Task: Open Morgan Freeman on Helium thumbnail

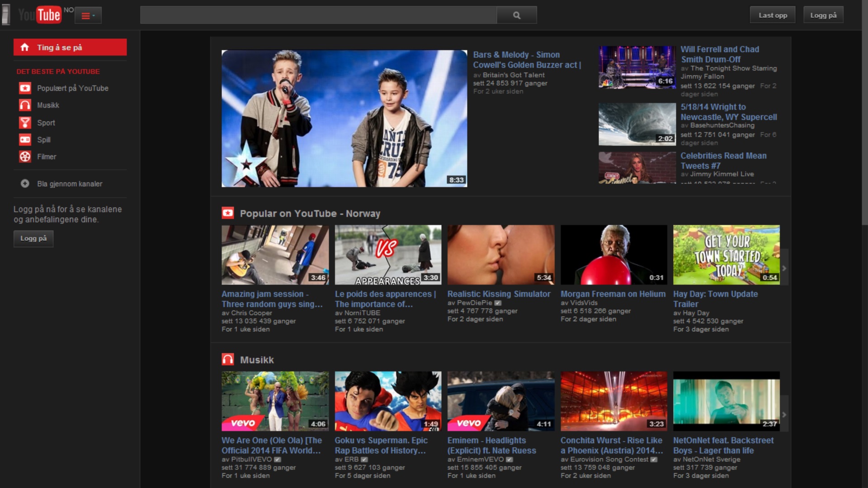Action: [613, 255]
